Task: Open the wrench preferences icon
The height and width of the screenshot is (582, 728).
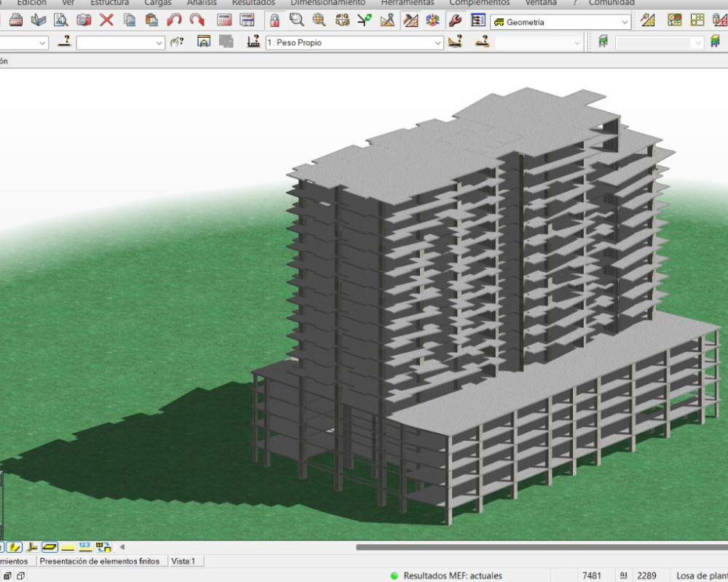Action: point(455,20)
